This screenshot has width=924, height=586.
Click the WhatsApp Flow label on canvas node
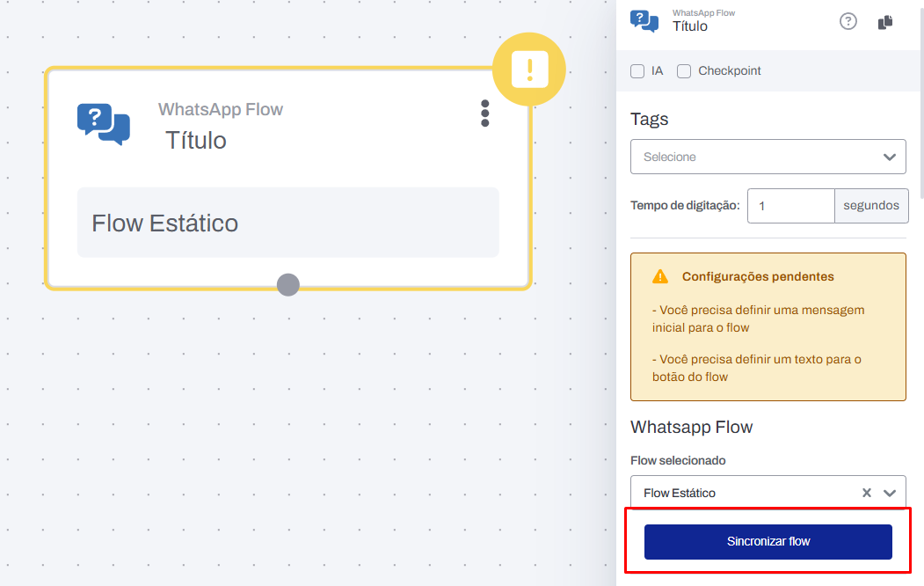tap(221, 109)
